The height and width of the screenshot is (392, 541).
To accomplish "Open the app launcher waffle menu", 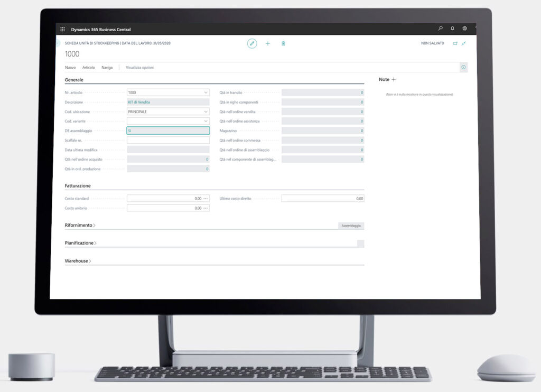I will pyautogui.click(x=63, y=29).
